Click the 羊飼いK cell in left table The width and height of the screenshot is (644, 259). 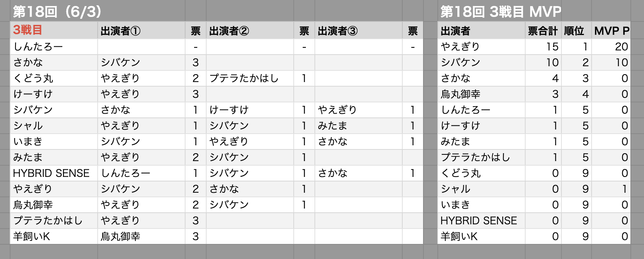click(x=54, y=236)
